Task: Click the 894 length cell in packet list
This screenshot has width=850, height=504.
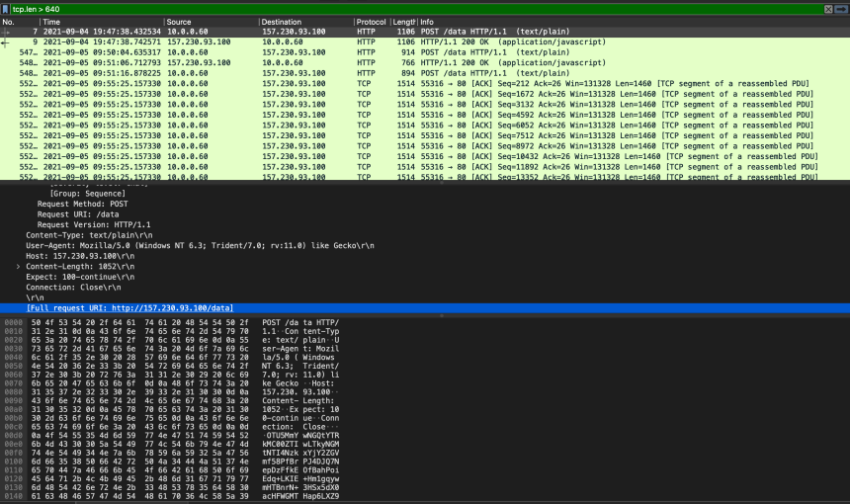Action: coord(407,73)
